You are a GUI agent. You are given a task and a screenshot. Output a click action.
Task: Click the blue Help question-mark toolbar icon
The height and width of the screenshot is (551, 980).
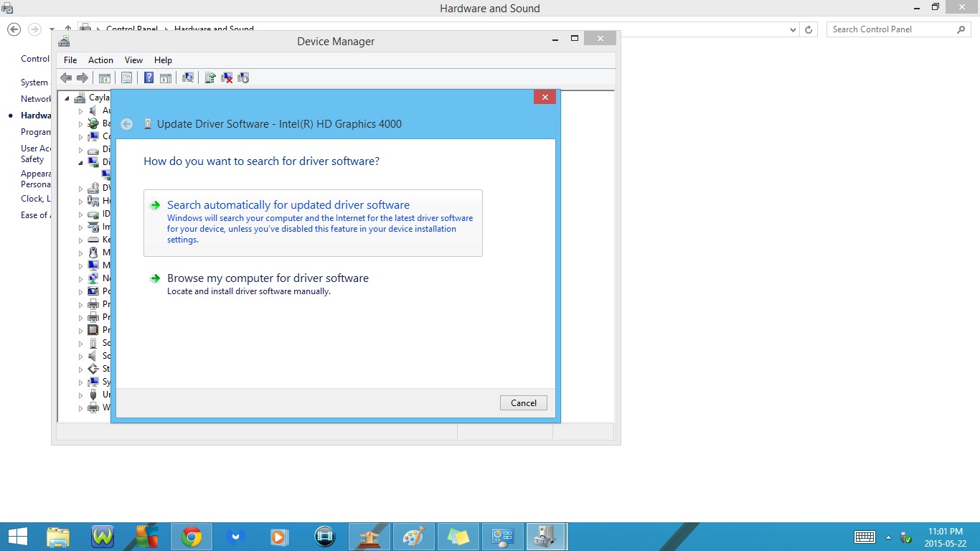(x=149, y=77)
